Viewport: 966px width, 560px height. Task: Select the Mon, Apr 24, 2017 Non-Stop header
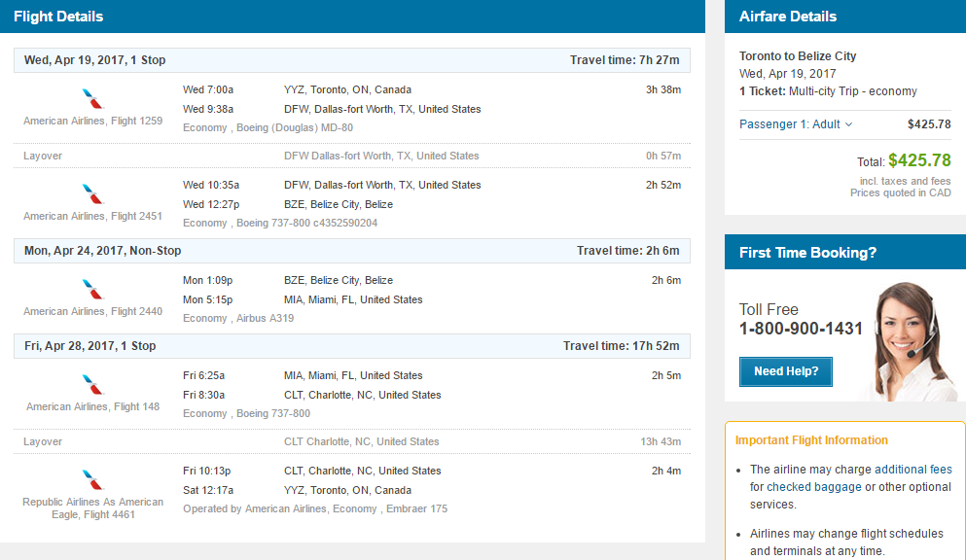pos(352,251)
